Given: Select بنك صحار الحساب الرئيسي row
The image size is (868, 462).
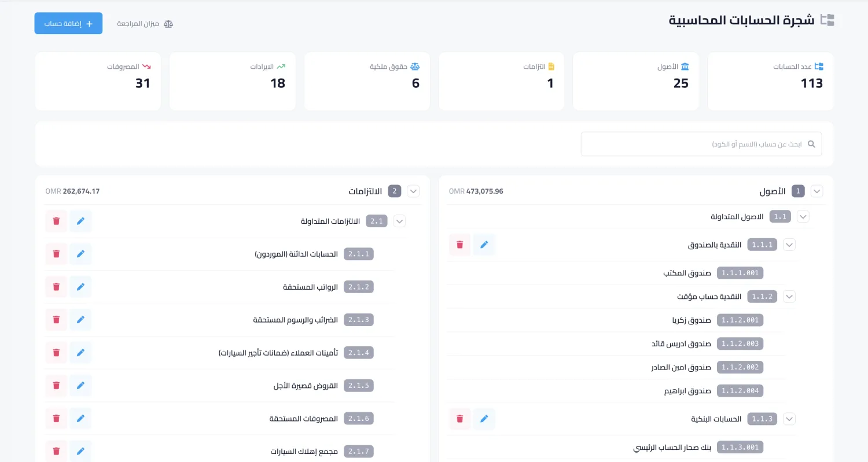Looking at the screenshot, I should pyautogui.click(x=616, y=448).
